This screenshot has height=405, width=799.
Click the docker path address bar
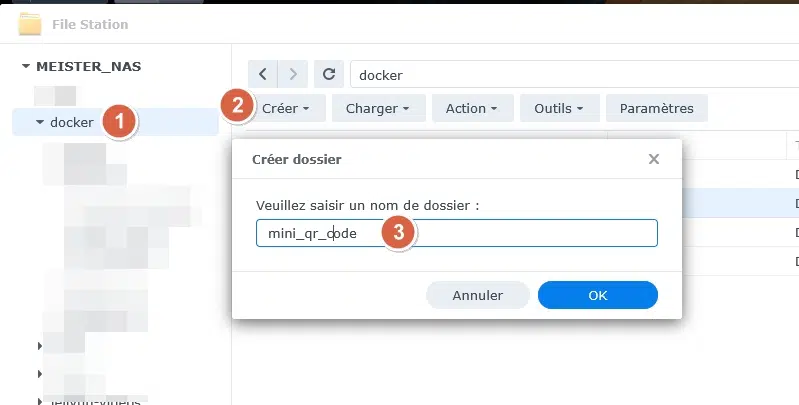coord(570,74)
